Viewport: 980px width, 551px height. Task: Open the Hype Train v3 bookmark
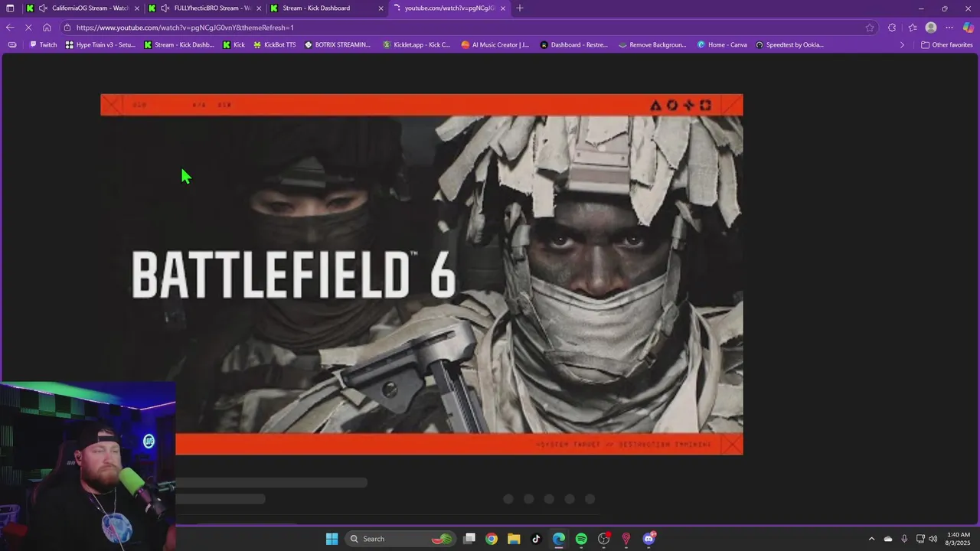click(100, 45)
